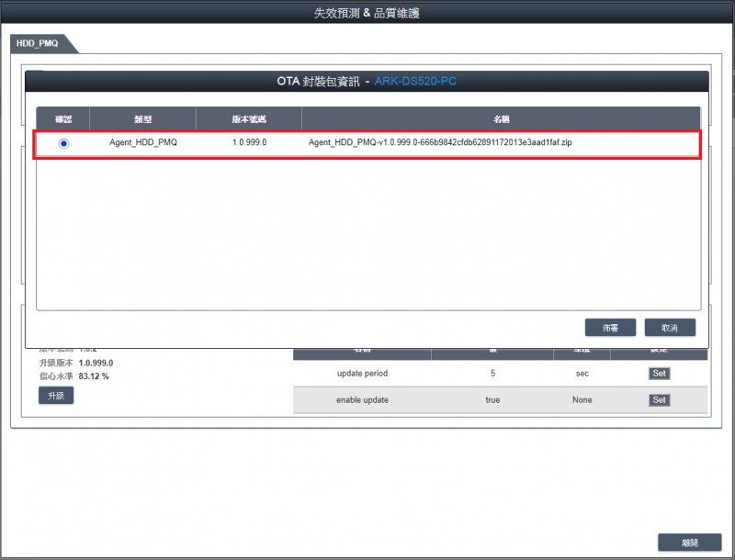Click Set for enable update
735x560 pixels.
[x=659, y=400]
